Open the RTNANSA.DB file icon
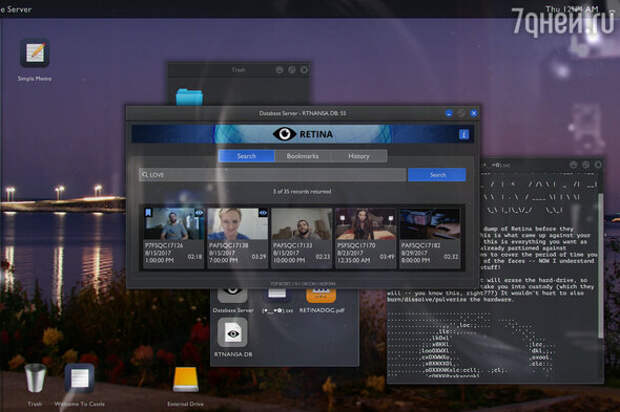This screenshot has height=412, width=620. (x=232, y=333)
